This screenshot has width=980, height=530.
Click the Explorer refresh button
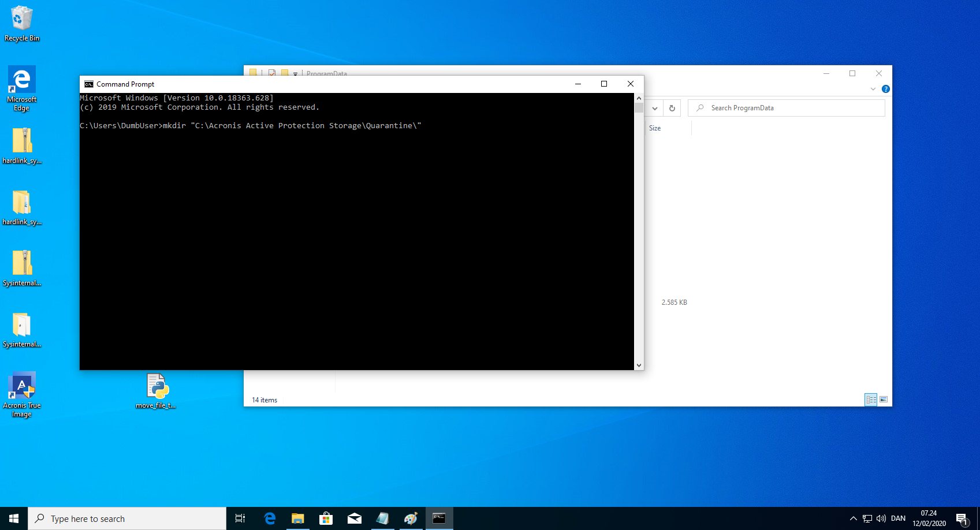tap(672, 108)
